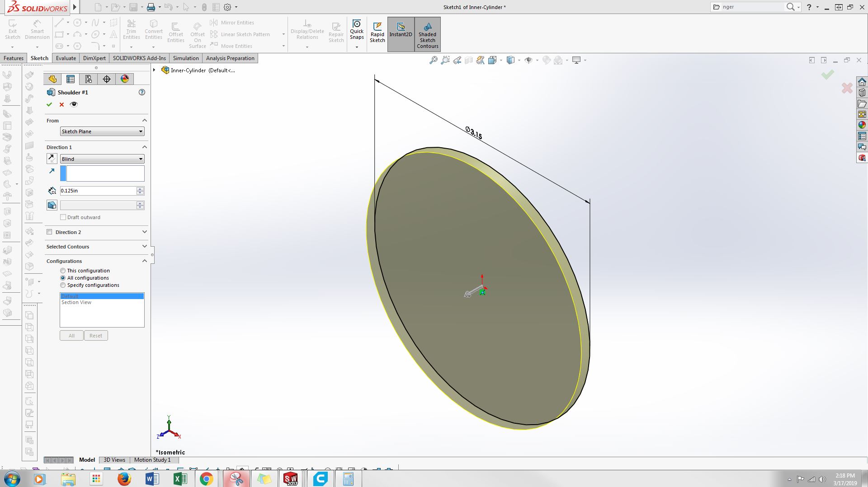The width and height of the screenshot is (868, 487).
Task: Select the This configuration radio button
Action: click(x=63, y=271)
